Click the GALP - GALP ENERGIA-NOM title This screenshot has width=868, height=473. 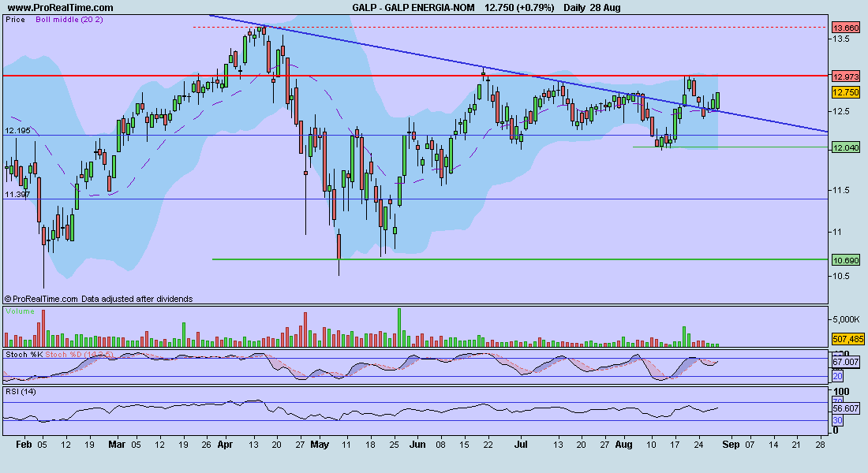click(x=413, y=8)
